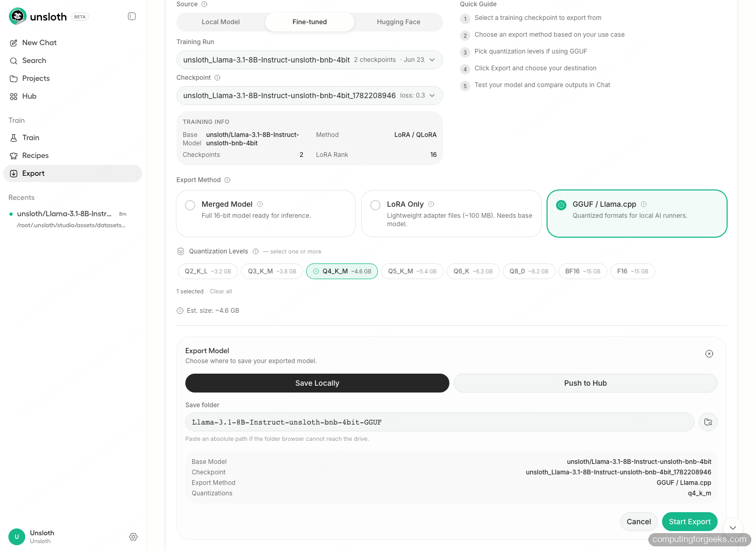Show the Source info tooltip icon
The width and height of the screenshot is (756, 551).
[x=204, y=4]
